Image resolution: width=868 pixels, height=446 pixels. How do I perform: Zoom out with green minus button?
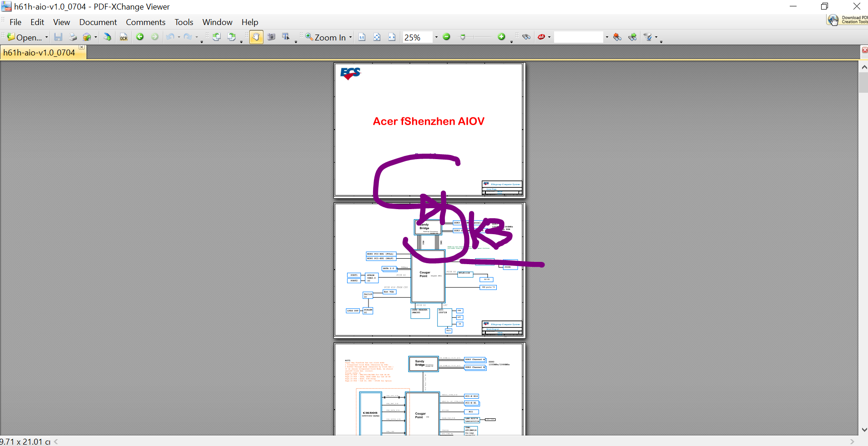point(447,37)
